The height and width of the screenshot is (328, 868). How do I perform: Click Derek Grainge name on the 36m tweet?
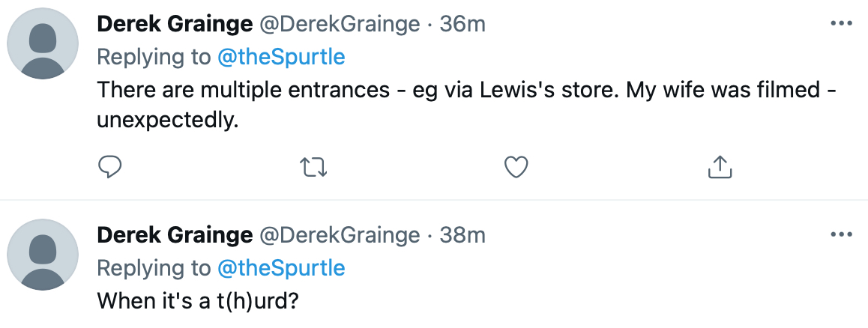(x=175, y=25)
